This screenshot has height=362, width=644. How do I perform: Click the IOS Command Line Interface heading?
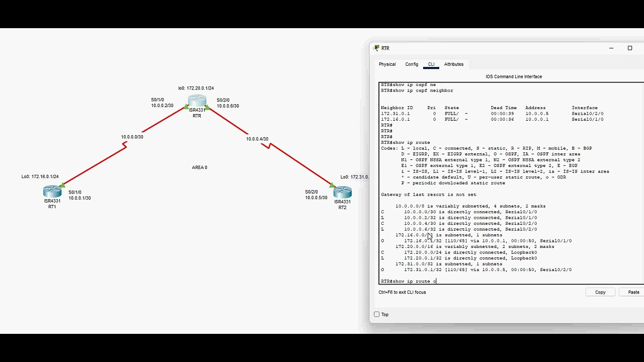pyautogui.click(x=514, y=77)
